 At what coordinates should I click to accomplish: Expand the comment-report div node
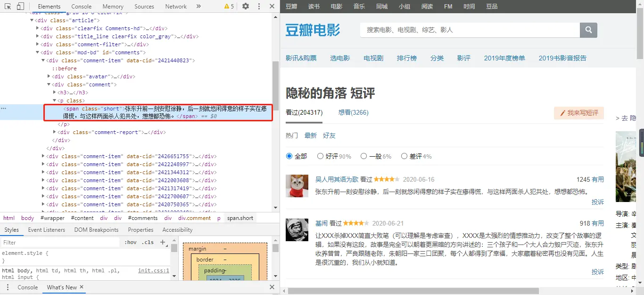click(55, 132)
